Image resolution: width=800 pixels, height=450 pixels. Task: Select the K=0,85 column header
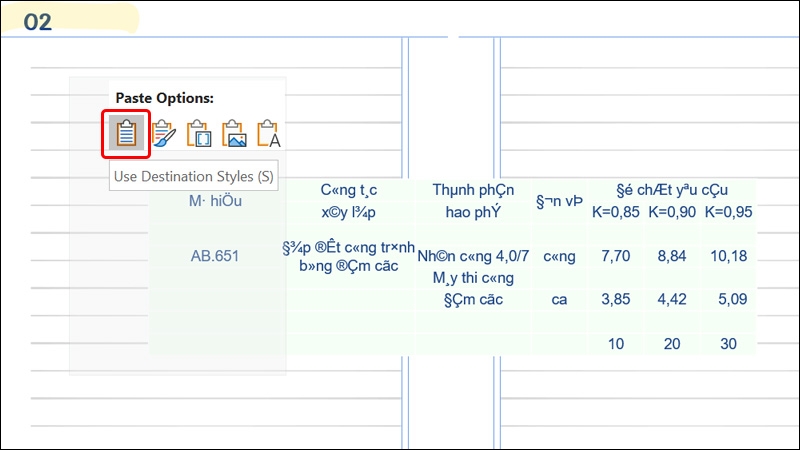pyautogui.click(x=616, y=212)
